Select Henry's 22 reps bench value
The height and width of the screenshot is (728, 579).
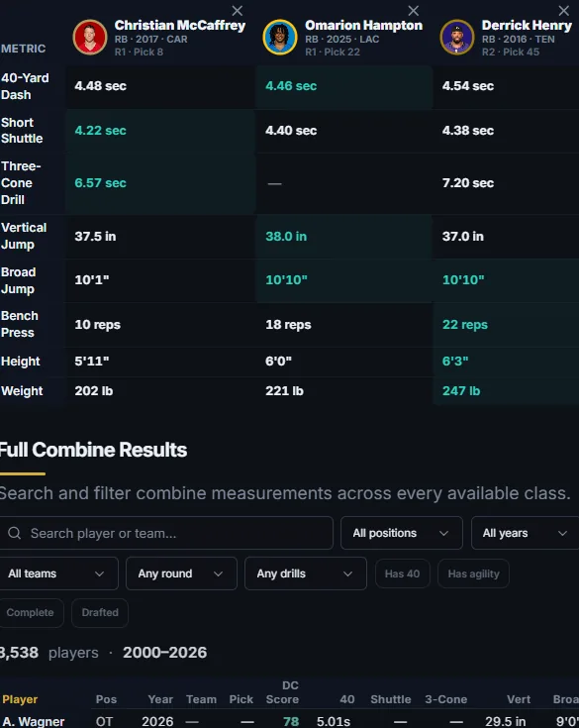pyautogui.click(x=465, y=325)
